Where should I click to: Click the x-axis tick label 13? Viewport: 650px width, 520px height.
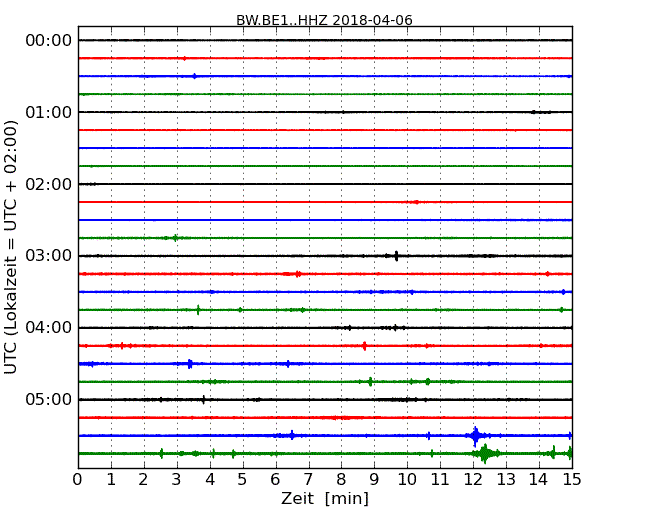[506, 480]
